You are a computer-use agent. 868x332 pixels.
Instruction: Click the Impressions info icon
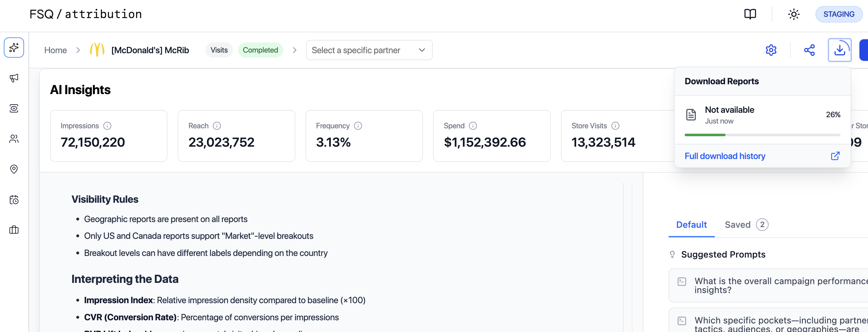point(107,126)
